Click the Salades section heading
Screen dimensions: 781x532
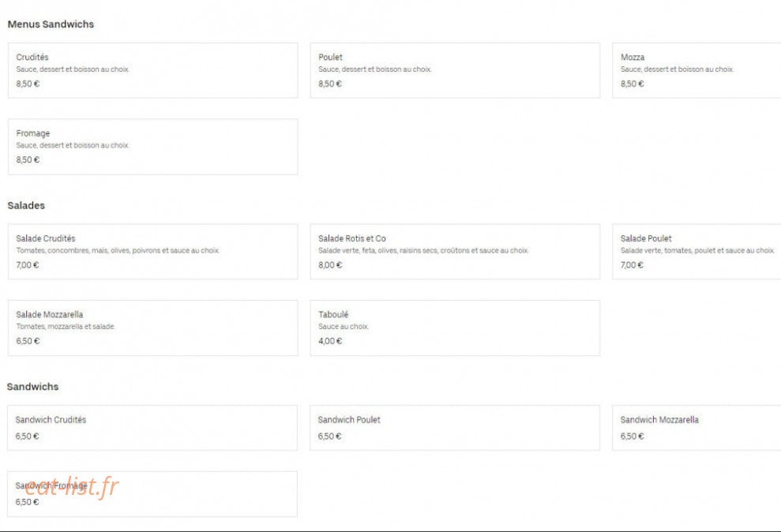click(x=26, y=205)
